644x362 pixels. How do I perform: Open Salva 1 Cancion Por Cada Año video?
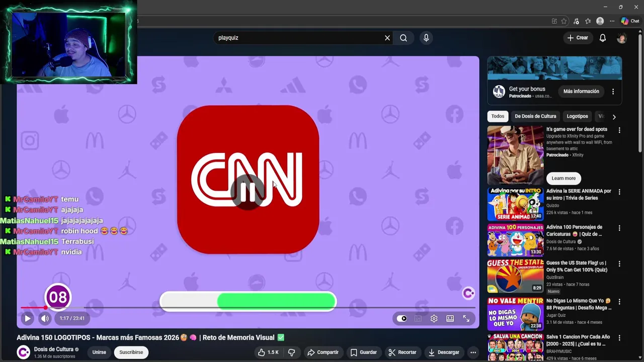(x=515, y=347)
